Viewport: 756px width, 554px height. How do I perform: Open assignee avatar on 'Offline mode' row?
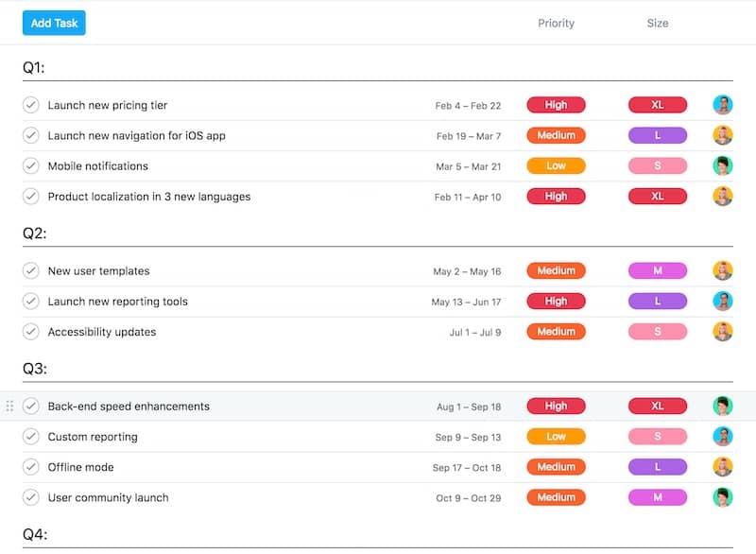(x=723, y=467)
